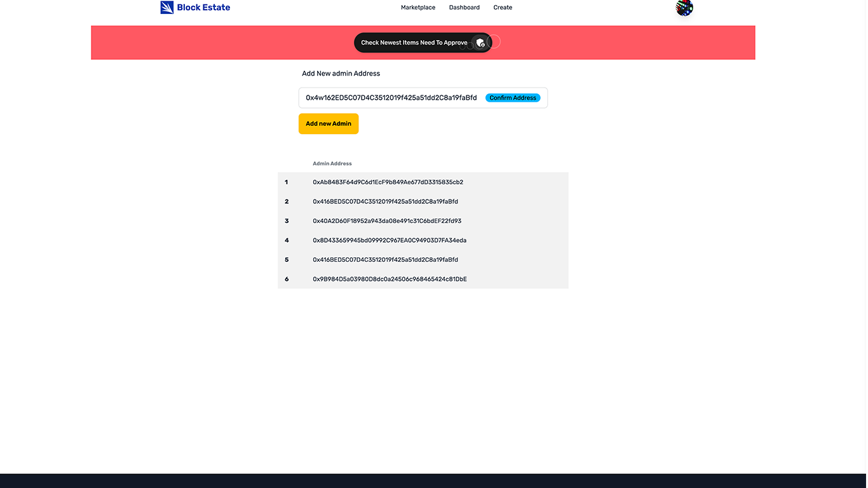
Task: Click the fifth admin address entry
Action: [x=384, y=259]
